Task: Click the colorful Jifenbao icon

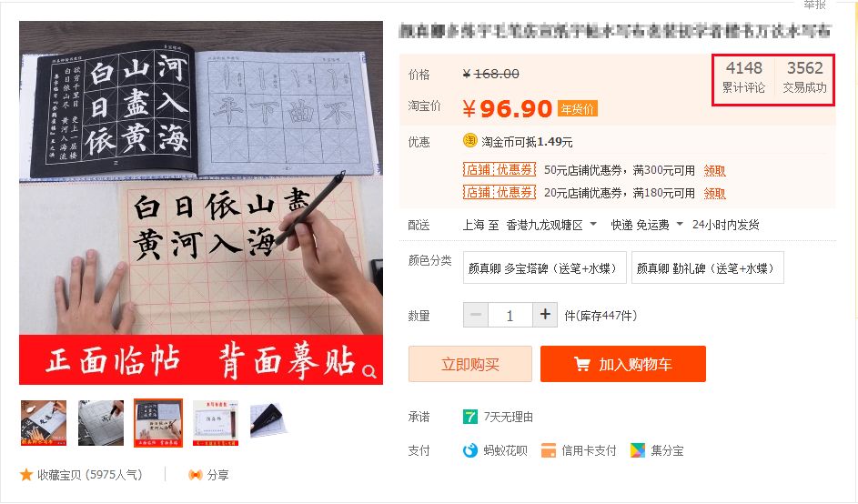Action: click(x=638, y=450)
